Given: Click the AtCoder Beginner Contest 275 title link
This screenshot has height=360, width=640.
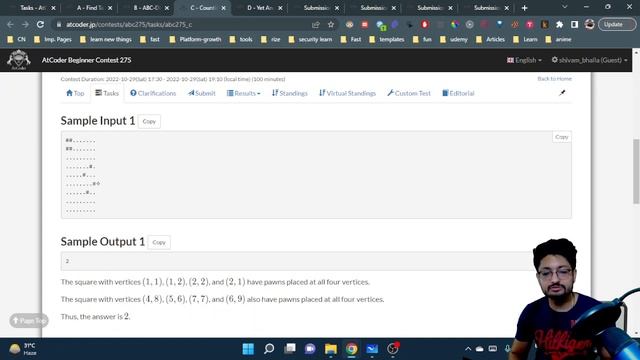Looking at the screenshot, I should click(x=87, y=60).
